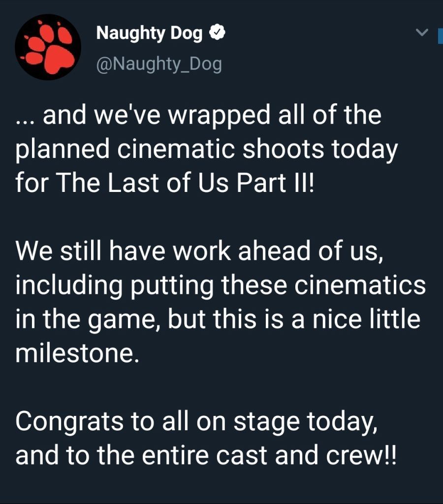The image size is (443, 504).
Task: Open the Naughty Dog display name profile
Action: coord(149,33)
